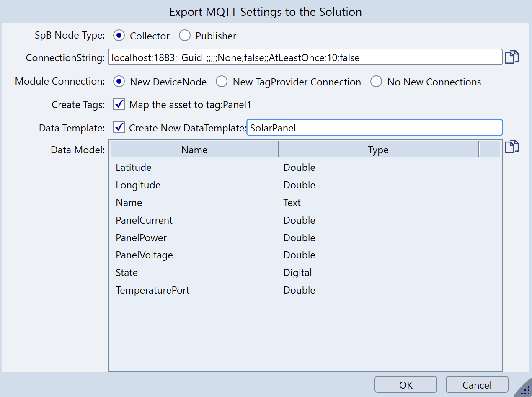The width and height of the screenshot is (532, 397).
Task: Click the Double type cell of PanelVoltage row
Action: click(299, 255)
